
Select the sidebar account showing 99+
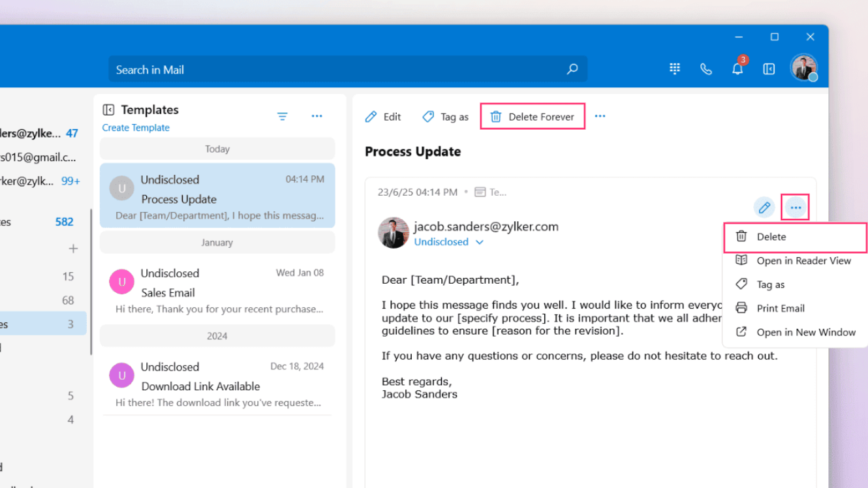point(43,181)
